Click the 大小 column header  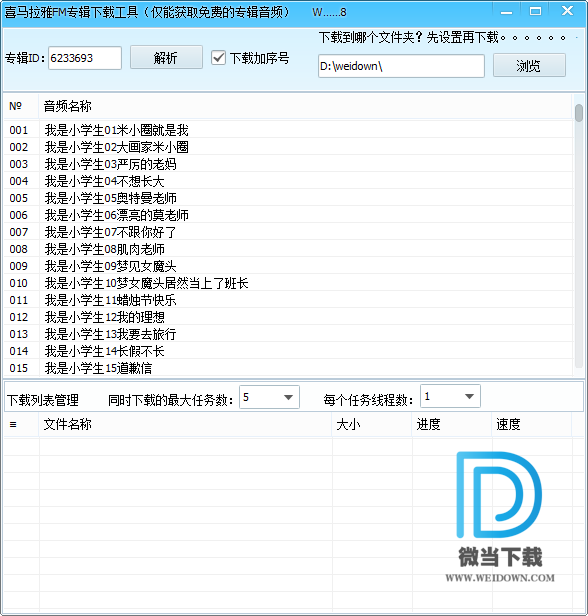click(x=372, y=424)
